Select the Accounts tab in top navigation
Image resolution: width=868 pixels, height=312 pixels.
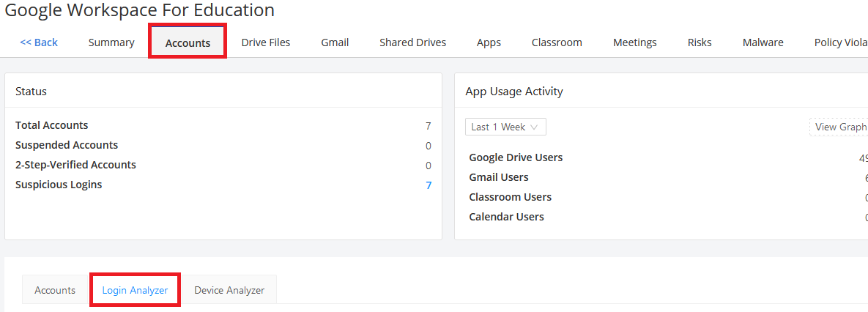(188, 42)
